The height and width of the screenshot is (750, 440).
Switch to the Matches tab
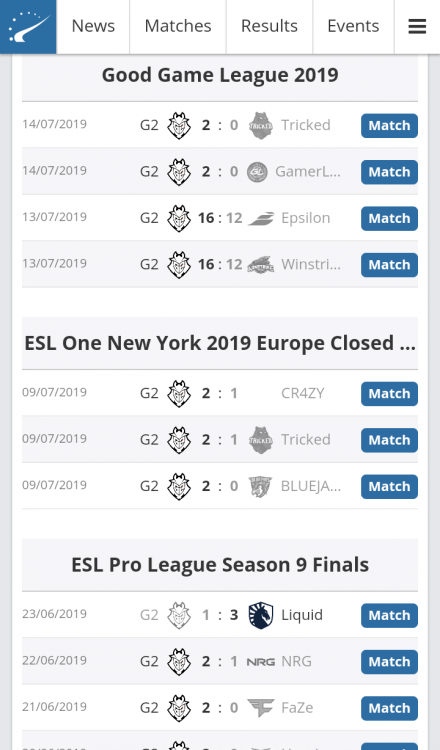click(x=178, y=26)
